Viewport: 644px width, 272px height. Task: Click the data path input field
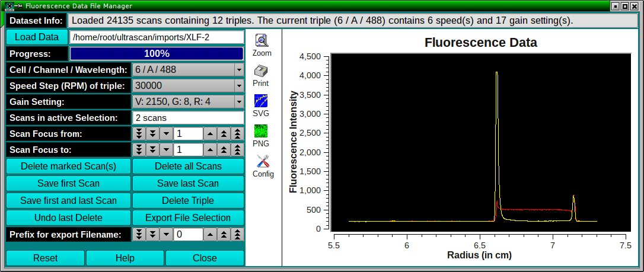[157, 37]
